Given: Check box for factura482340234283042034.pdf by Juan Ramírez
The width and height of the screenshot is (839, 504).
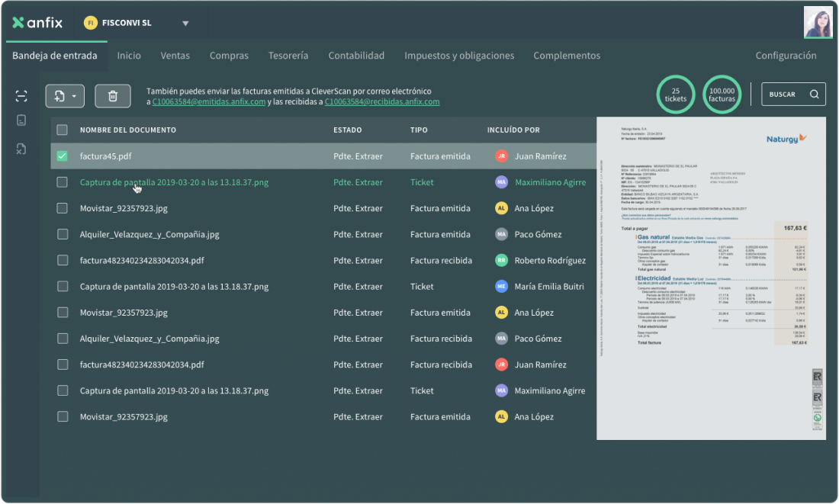Looking at the screenshot, I should point(62,365).
